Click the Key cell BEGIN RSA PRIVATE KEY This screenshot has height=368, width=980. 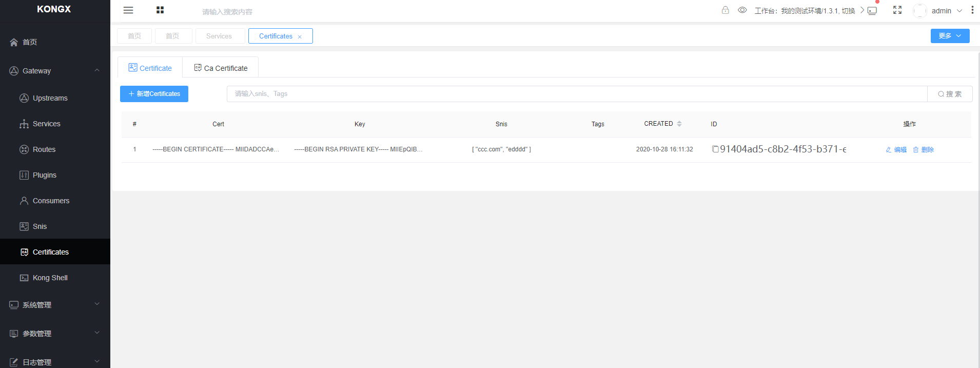358,149
